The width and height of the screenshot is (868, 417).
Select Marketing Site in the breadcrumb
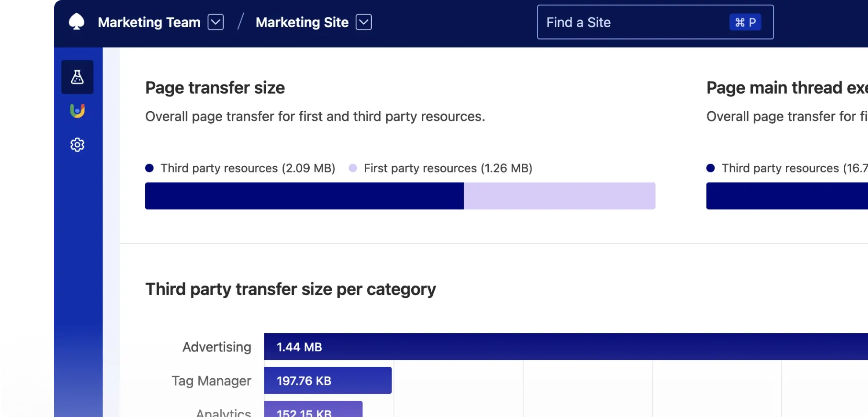coord(302,22)
